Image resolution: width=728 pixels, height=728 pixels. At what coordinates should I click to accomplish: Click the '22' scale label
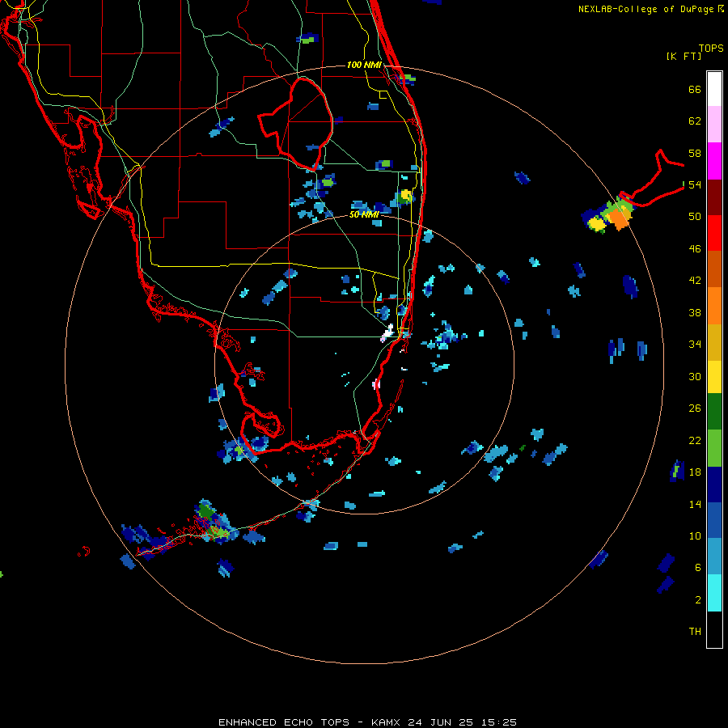coord(695,440)
